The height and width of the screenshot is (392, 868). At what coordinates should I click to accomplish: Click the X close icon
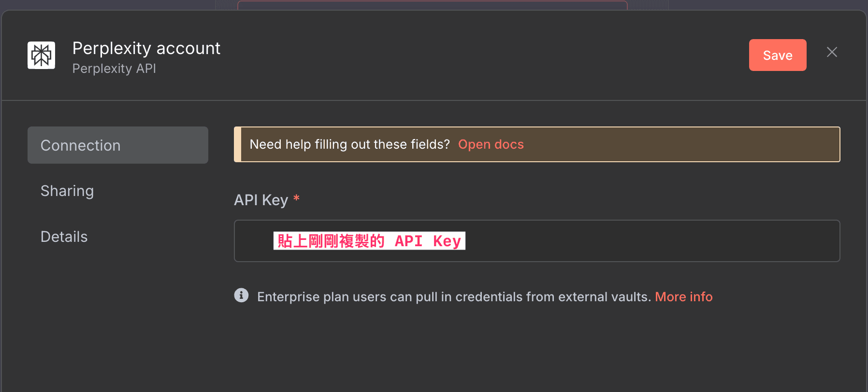point(832,52)
